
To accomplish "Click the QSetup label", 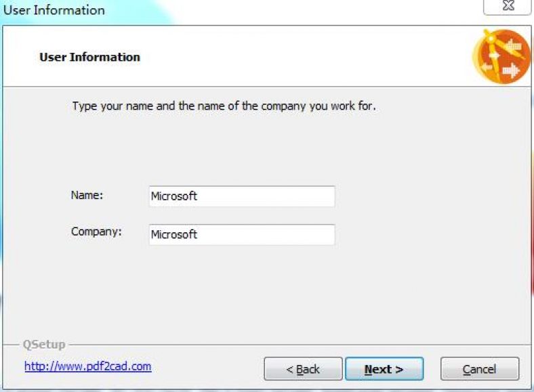I will pyautogui.click(x=44, y=345).
